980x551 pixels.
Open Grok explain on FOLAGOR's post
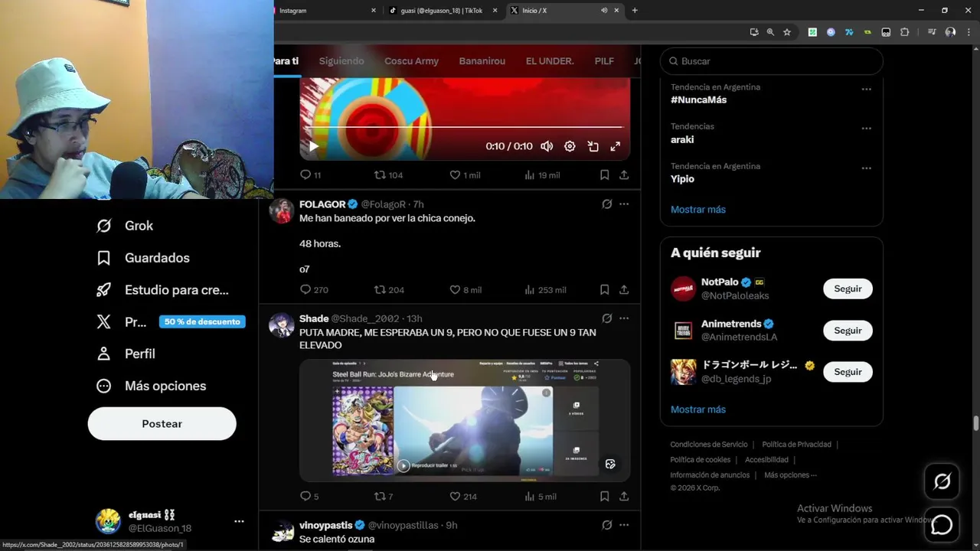(606, 204)
